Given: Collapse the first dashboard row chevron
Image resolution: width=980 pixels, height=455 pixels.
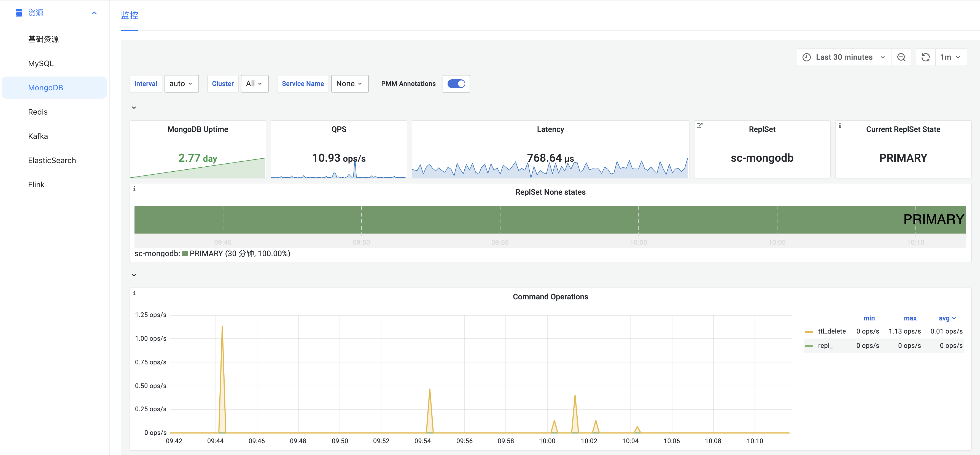Looking at the screenshot, I should 134,108.
